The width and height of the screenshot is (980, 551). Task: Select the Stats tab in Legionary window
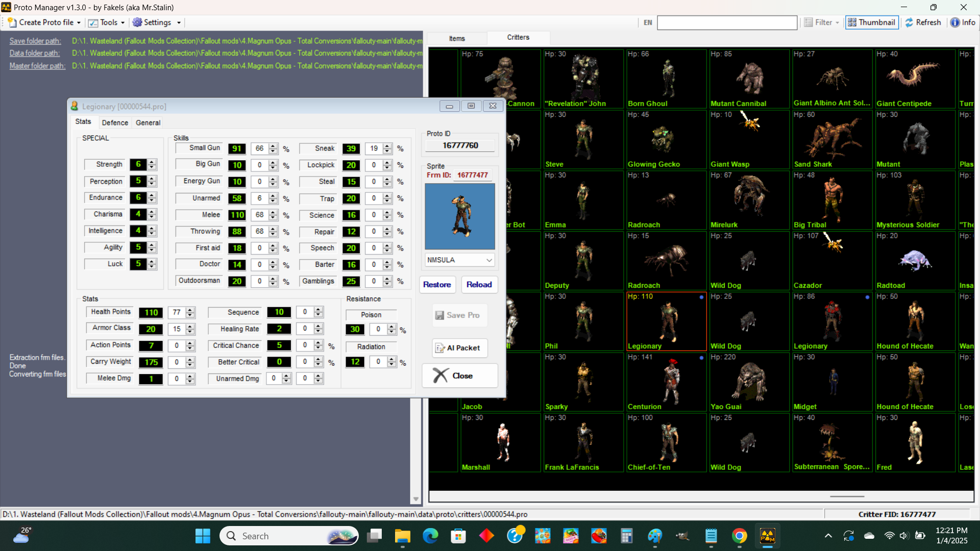[83, 121]
